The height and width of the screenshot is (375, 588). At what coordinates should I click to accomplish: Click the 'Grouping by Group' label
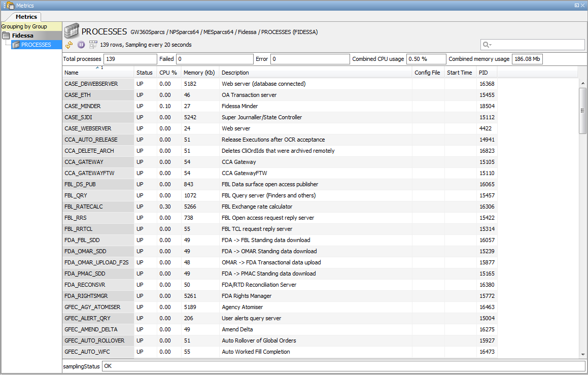pos(24,26)
